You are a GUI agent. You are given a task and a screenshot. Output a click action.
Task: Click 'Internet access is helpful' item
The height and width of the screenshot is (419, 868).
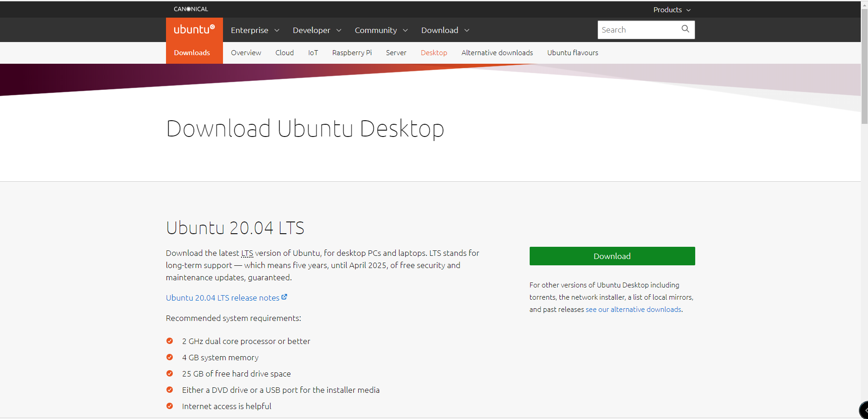(x=227, y=406)
